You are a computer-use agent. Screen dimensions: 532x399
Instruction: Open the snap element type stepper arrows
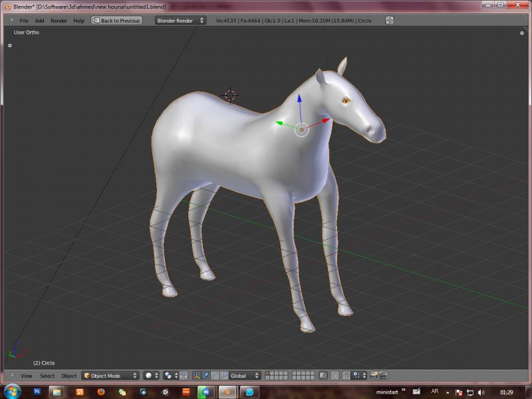click(364, 376)
